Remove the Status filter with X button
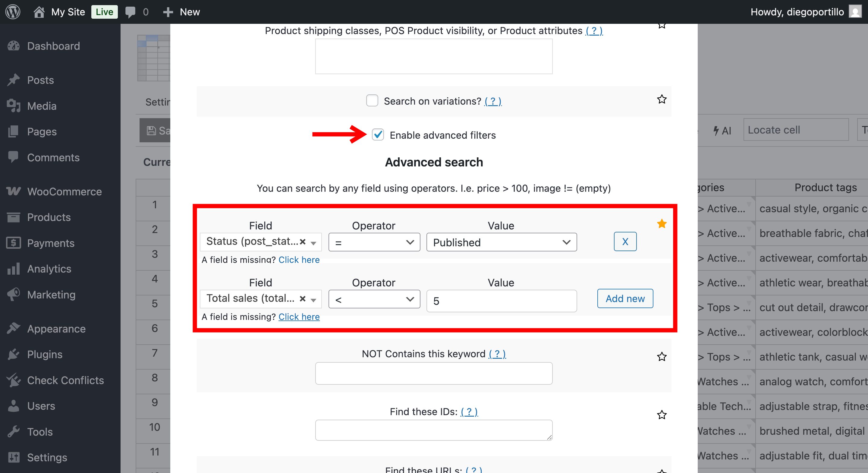This screenshot has height=473, width=868. click(625, 241)
